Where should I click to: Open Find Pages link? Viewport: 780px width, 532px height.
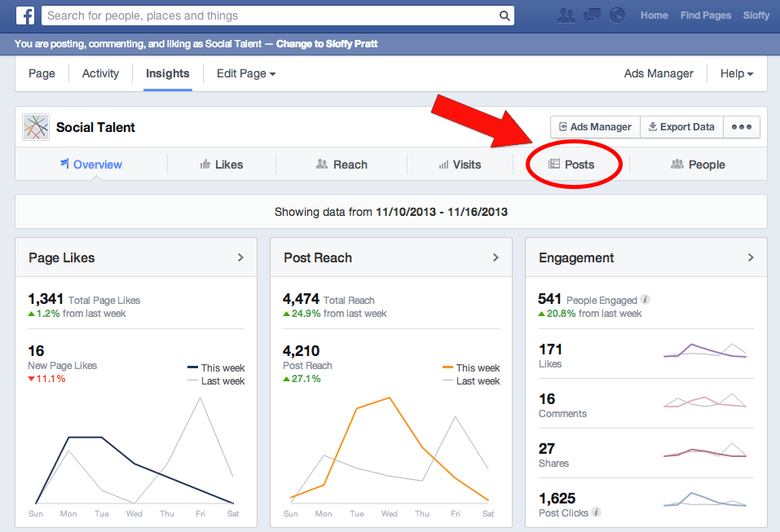(x=706, y=15)
